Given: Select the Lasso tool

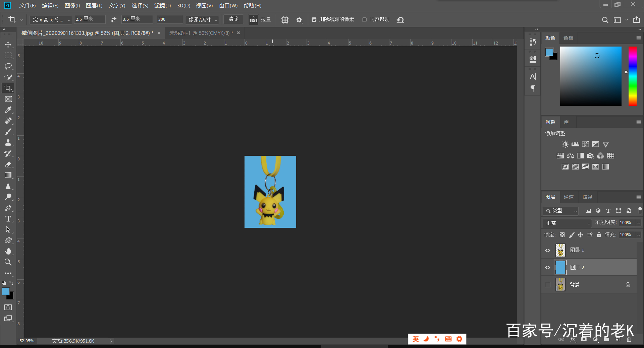Looking at the screenshot, I should click(8, 66).
